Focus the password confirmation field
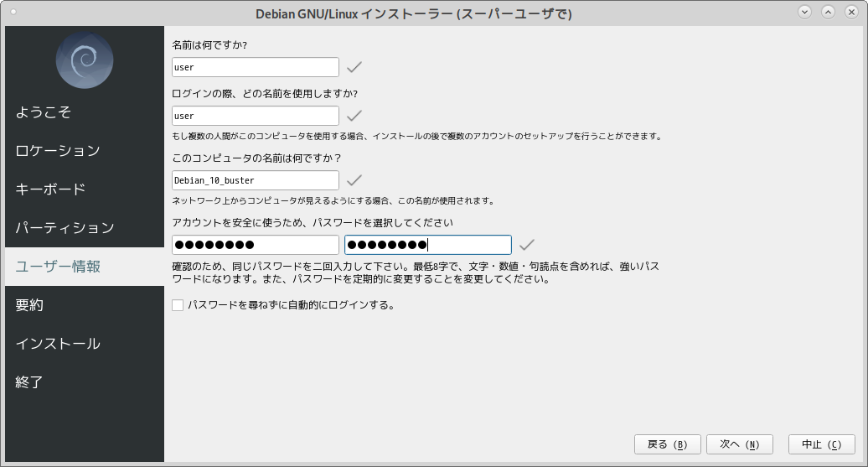The image size is (868, 467). [x=428, y=245]
